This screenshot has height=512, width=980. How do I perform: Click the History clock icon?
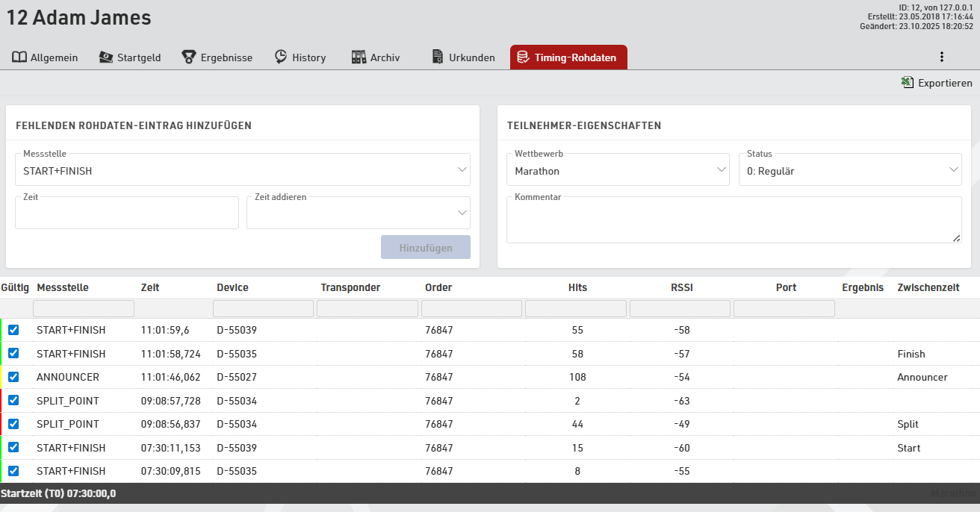[x=281, y=57]
